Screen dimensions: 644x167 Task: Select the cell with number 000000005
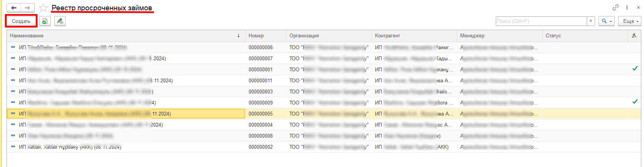265,114
